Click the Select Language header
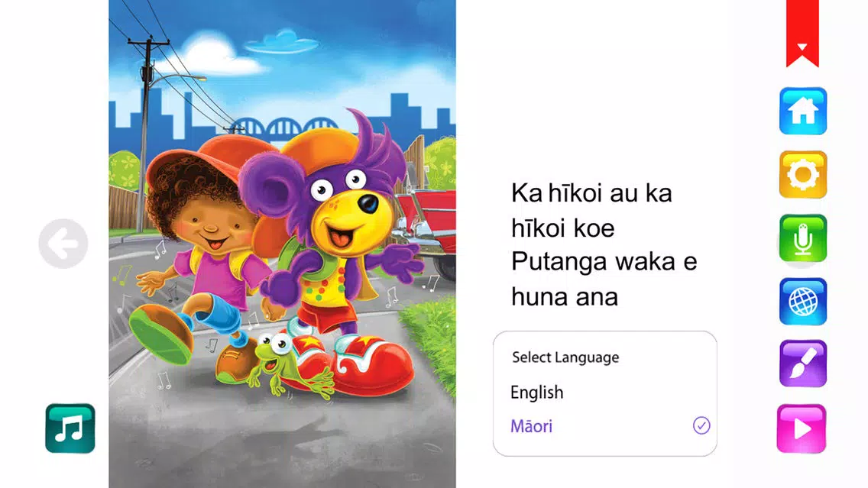The height and width of the screenshot is (488, 868). [x=565, y=357]
